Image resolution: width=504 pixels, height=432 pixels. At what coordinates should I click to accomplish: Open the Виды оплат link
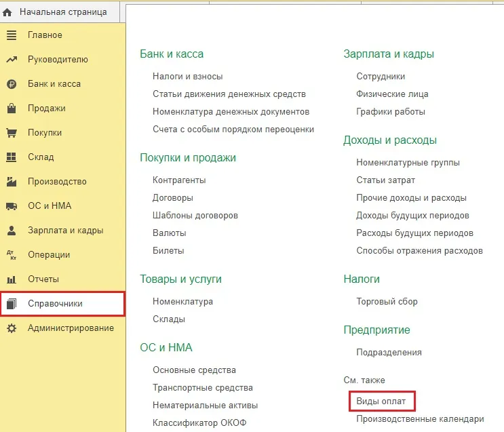(381, 401)
